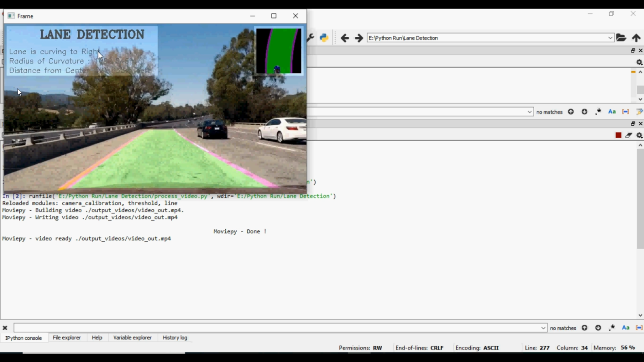Clear the console using the eraser icon
The image size is (644, 362).
coord(629,135)
